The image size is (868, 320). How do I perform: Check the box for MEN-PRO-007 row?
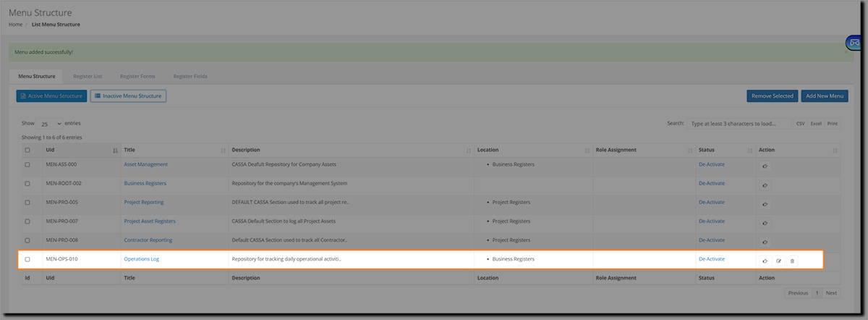(x=27, y=222)
